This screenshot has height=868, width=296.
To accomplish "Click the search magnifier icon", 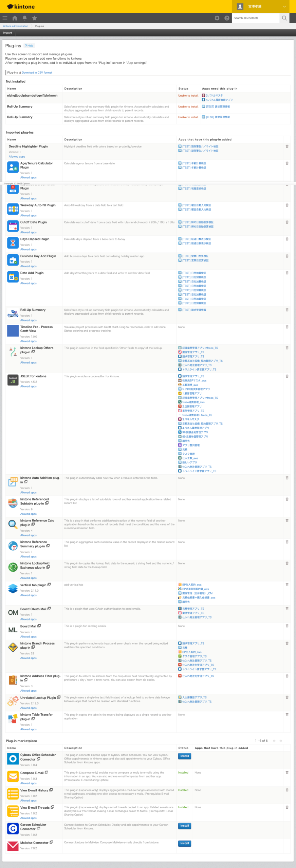I will point(284,18).
